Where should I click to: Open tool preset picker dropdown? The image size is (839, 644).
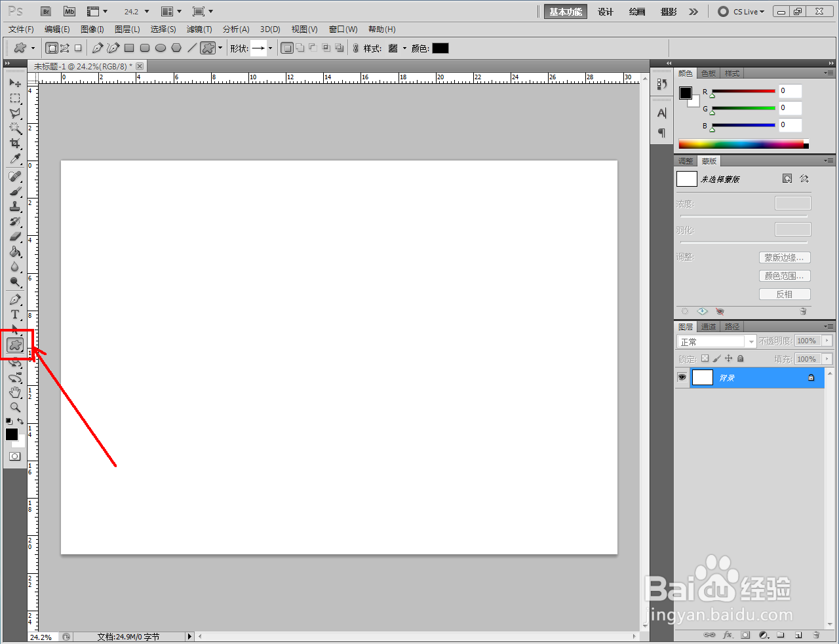point(33,48)
